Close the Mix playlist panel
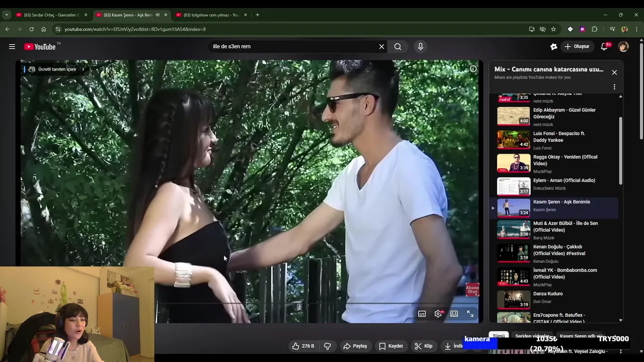 [x=614, y=72]
